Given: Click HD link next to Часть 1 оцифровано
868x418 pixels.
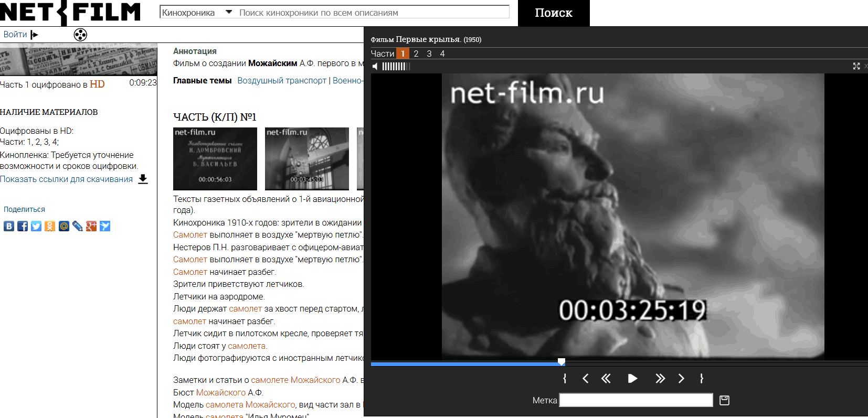Looking at the screenshot, I should point(97,84).
